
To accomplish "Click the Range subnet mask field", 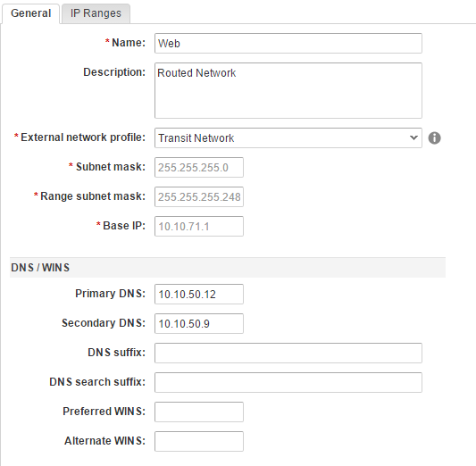I will (x=199, y=196).
